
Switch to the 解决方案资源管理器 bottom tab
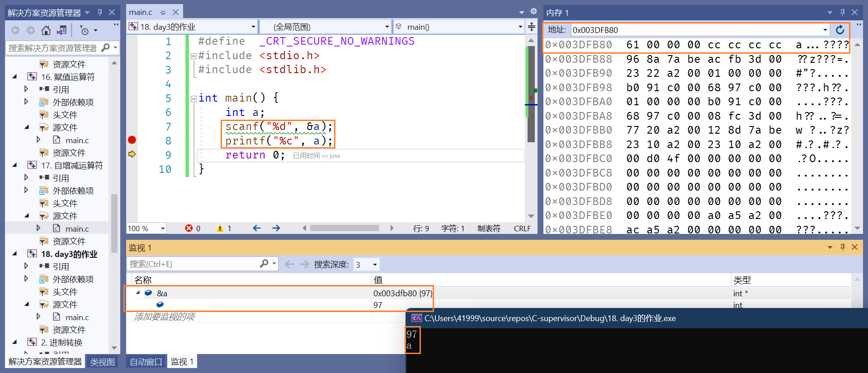click(45, 362)
